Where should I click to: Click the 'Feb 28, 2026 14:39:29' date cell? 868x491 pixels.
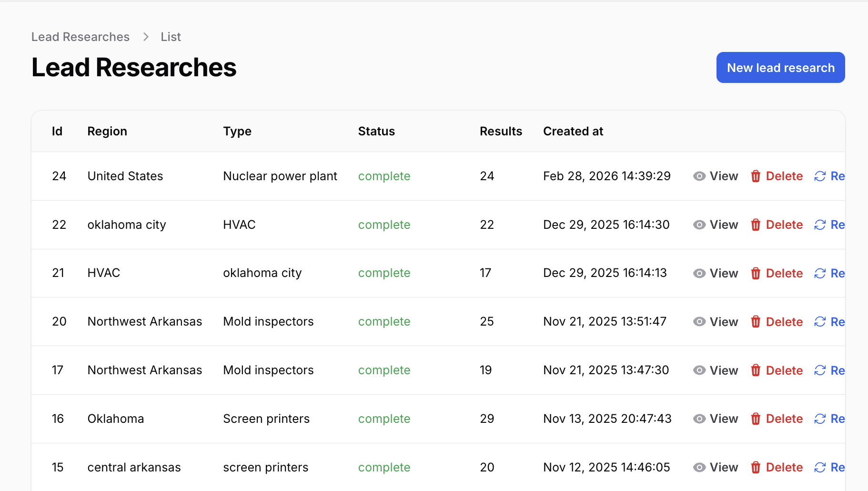click(x=607, y=176)
